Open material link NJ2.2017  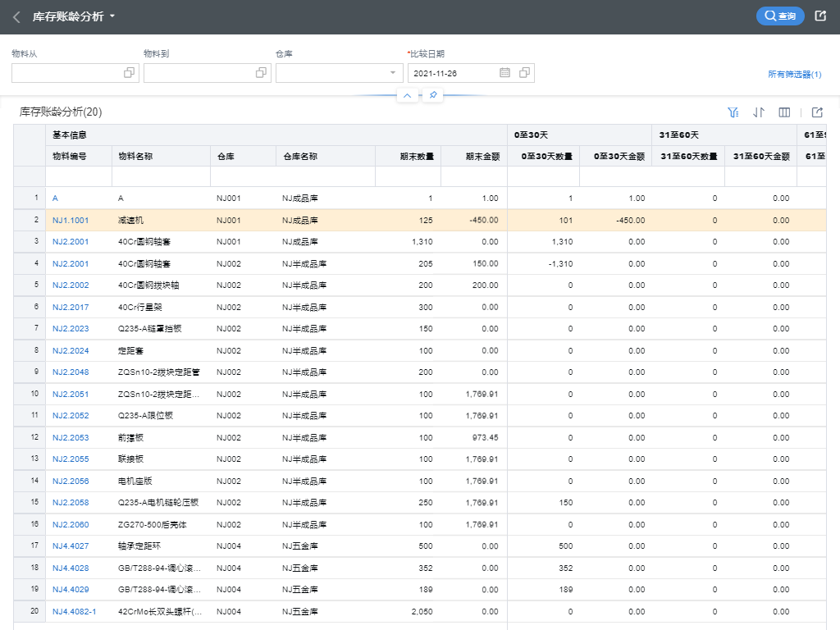71,307
